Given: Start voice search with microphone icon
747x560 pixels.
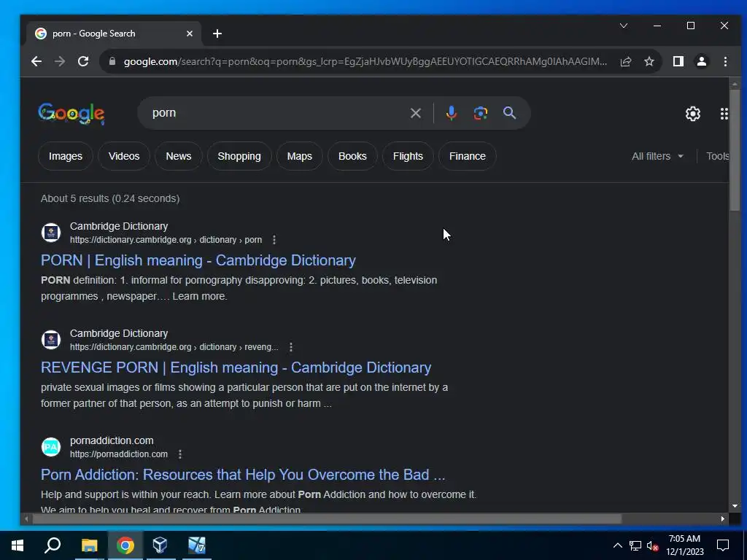Looking at the screenshot, I should click(451, 113).
